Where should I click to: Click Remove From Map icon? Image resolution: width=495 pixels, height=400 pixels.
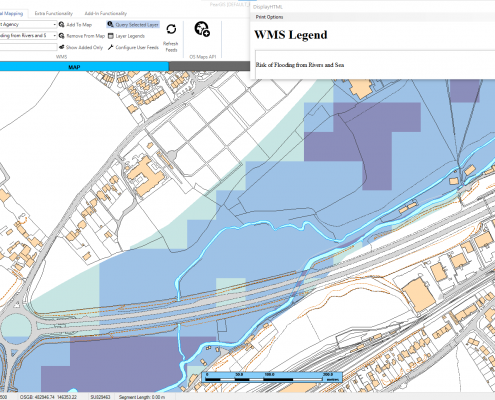pos(62,36)
